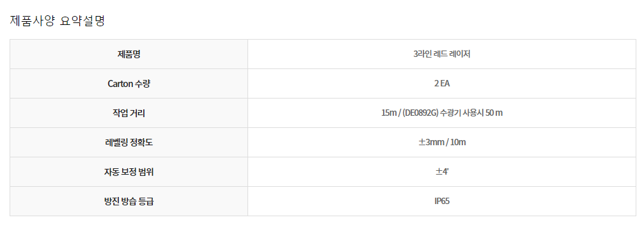
Task: Select the 레벨링 정확도 label cell
Action: click(x=129, y=142)
